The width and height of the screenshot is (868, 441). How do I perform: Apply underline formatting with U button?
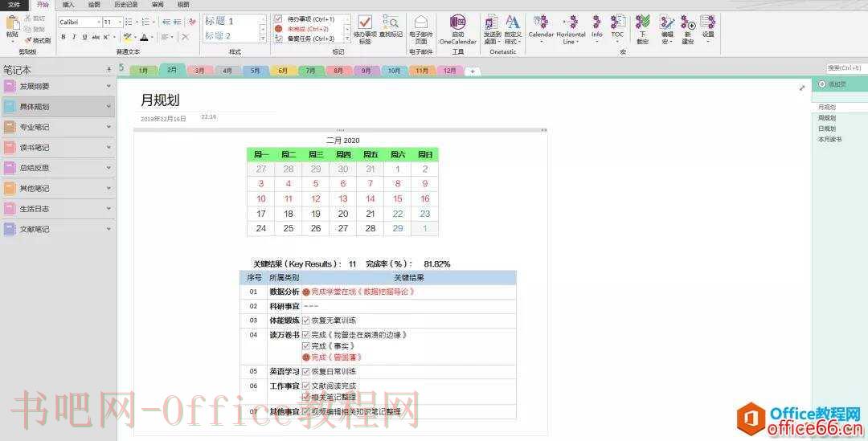point(84,37)
